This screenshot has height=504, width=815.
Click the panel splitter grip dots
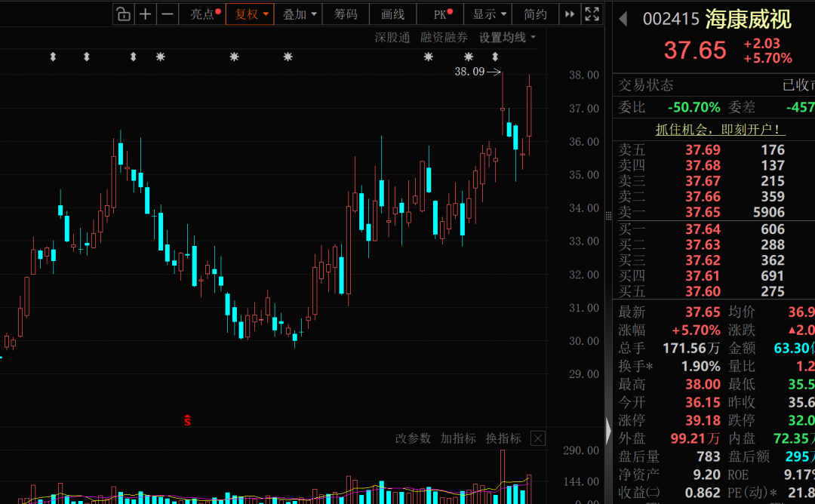(x=609, y=216)
